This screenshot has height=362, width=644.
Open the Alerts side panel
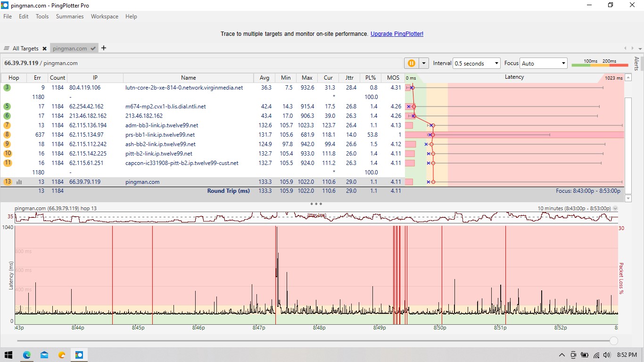click(636, 64)
